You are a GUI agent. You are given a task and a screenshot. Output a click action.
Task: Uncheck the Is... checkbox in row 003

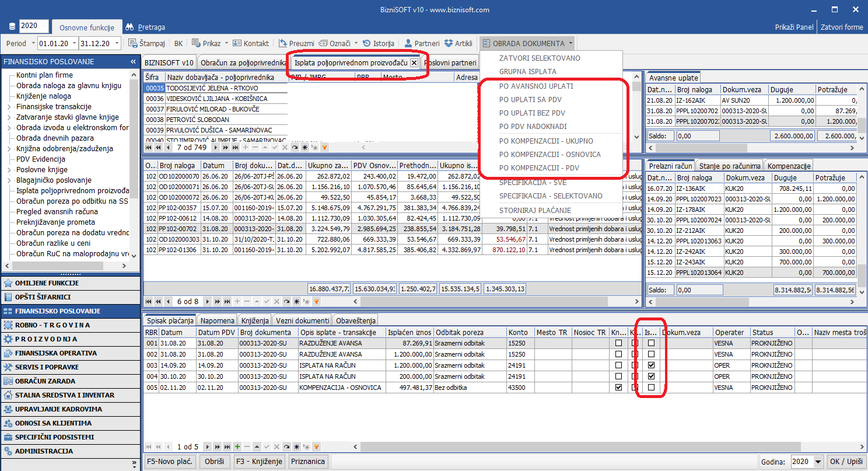[x=651, y=365]
